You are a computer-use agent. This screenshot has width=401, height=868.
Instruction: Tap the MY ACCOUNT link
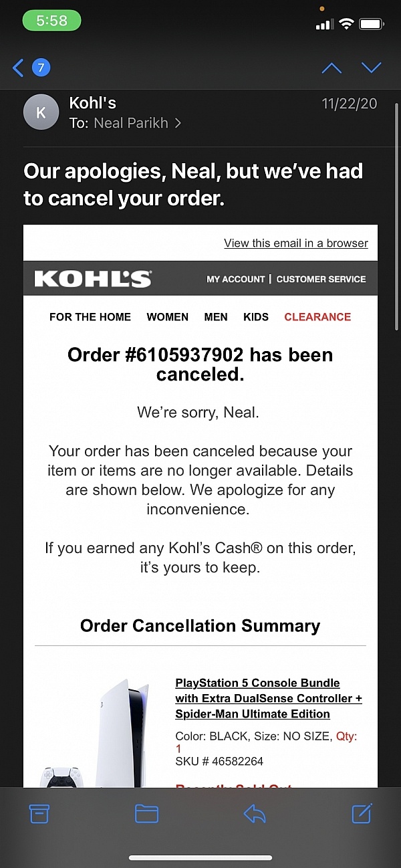(x=235, y=279)
